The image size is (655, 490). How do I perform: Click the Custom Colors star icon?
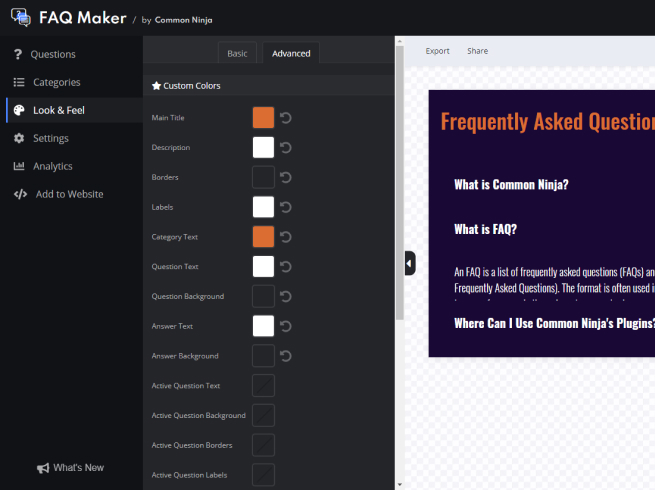(x=156, y=86)
